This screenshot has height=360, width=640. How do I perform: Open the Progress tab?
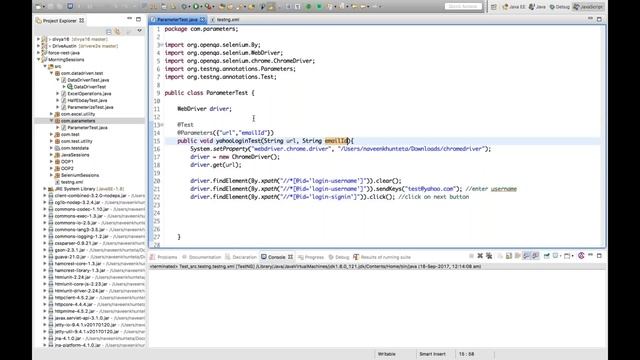point(311,257)
